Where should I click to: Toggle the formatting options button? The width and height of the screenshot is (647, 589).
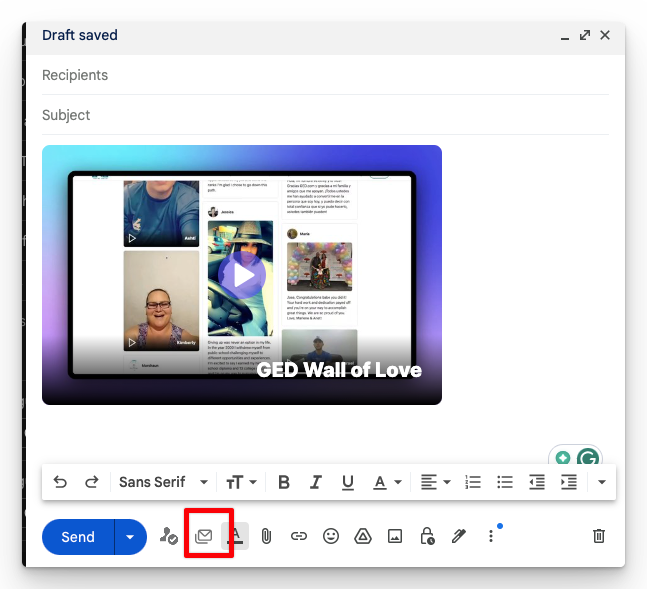pos(235,536)
